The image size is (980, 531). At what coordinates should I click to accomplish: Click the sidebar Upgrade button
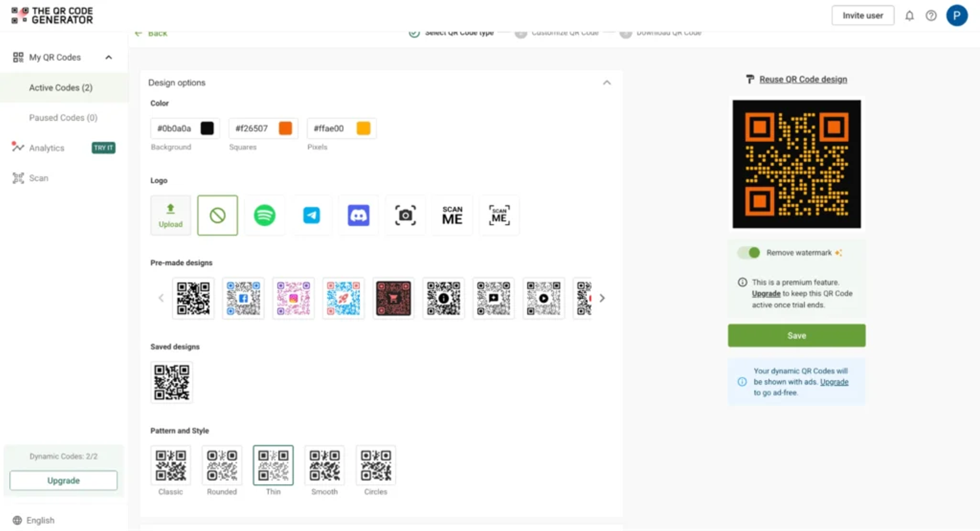[x=63, y=481]
